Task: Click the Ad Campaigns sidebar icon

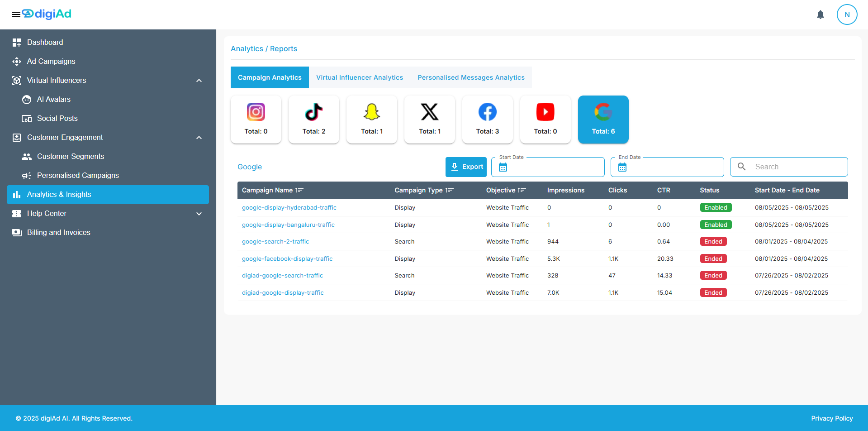Action: pos(17,62)
